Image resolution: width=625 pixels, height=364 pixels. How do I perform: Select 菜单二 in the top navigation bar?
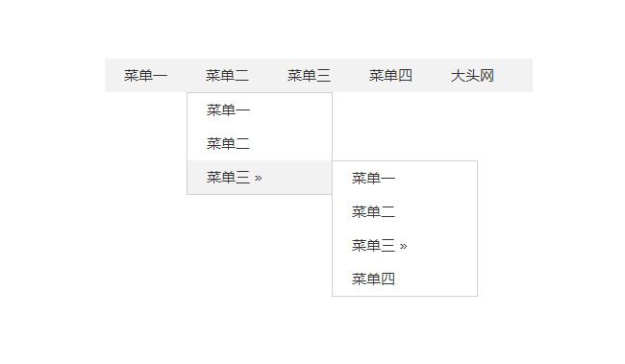click(x=227, y=76)
